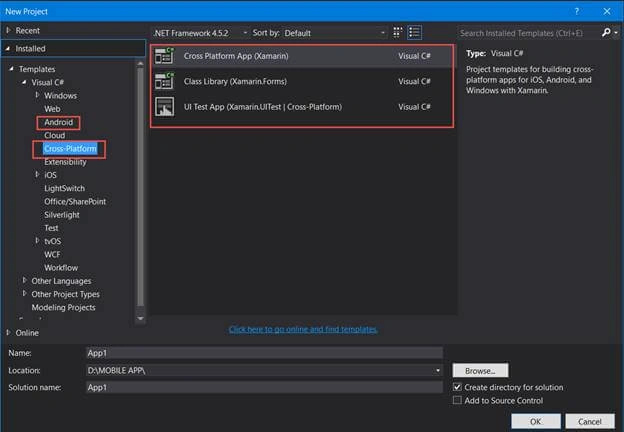624x432 pixels.
Task: Click the search magnifier icon
Action: click(x=606, y=33)
